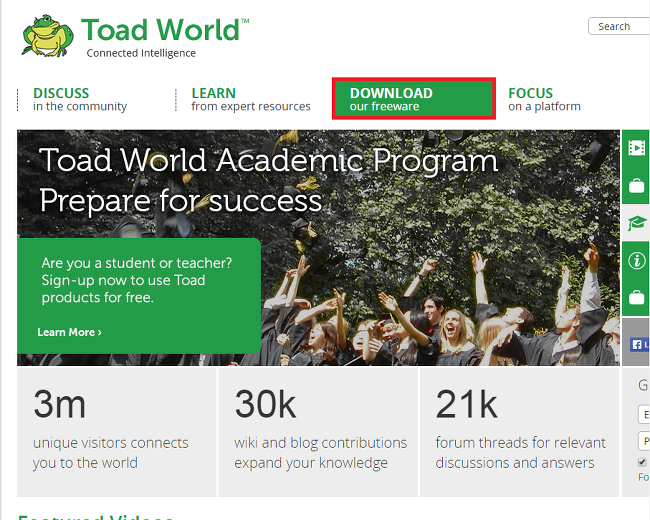The height and width of the screenshot is (520, 650).
Task: Select the graduation cap academic icon
Action: click(636, 223)
